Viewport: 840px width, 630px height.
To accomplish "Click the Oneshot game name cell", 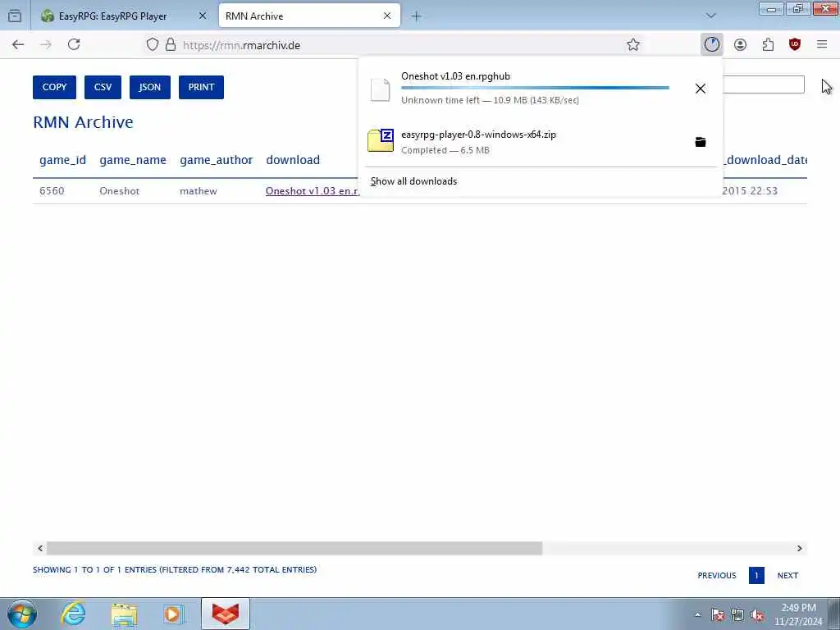I will (120, 190).
